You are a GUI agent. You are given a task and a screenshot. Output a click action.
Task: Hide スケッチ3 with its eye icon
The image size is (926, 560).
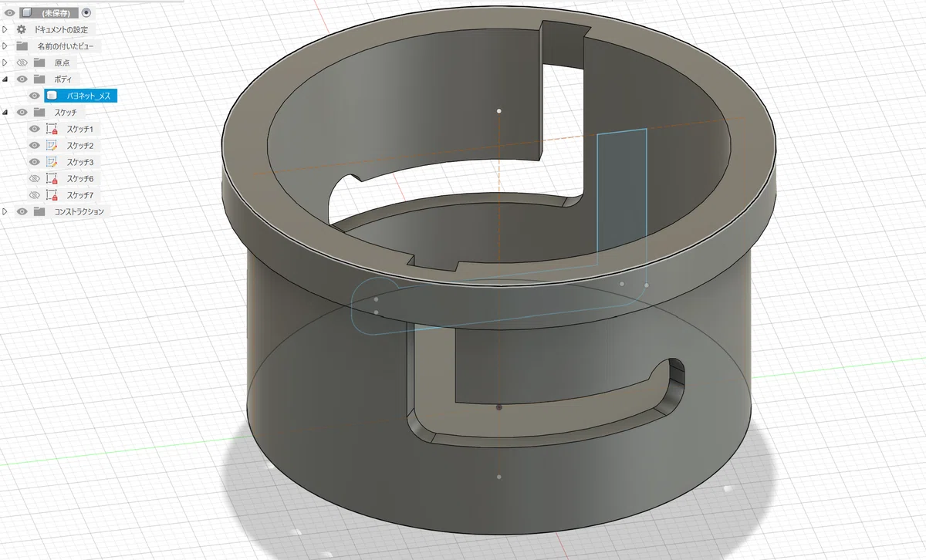pyautogui.click(x=34, y=162)
